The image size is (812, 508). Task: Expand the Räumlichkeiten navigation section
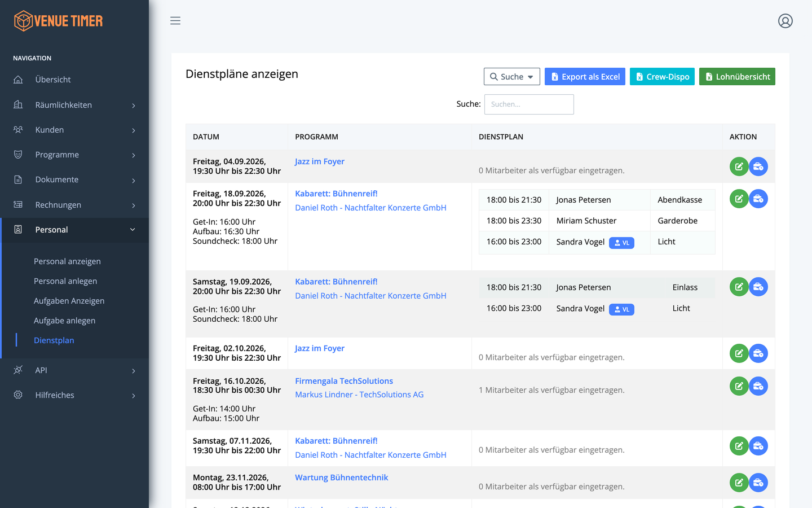(74, 105)
